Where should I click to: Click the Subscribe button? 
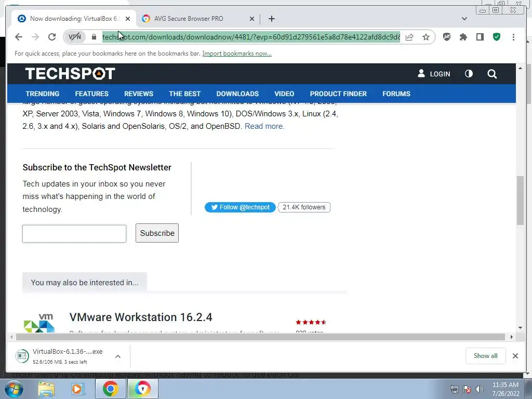pyautogui.click(x=157, y=233)
